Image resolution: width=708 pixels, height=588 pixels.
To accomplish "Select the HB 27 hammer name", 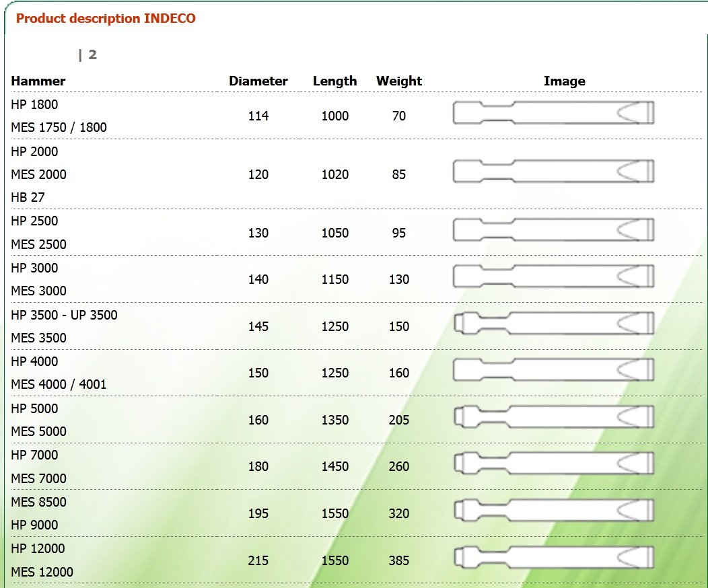I will point(28,197).
